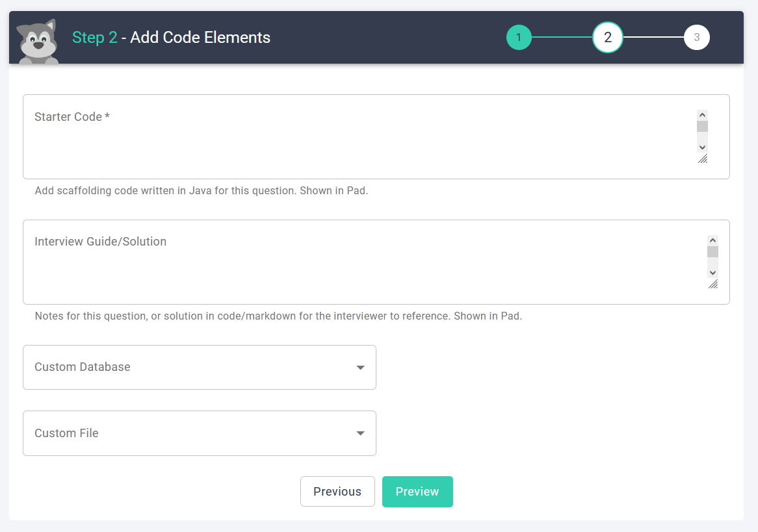
Task: Click the husky mascot logo
Action: coord(38,42)
